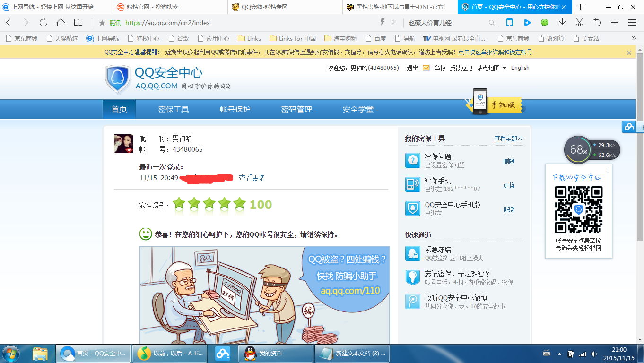
Task: Click the search box with 赵薇天价育儿经
Action: tap(447, 23)
